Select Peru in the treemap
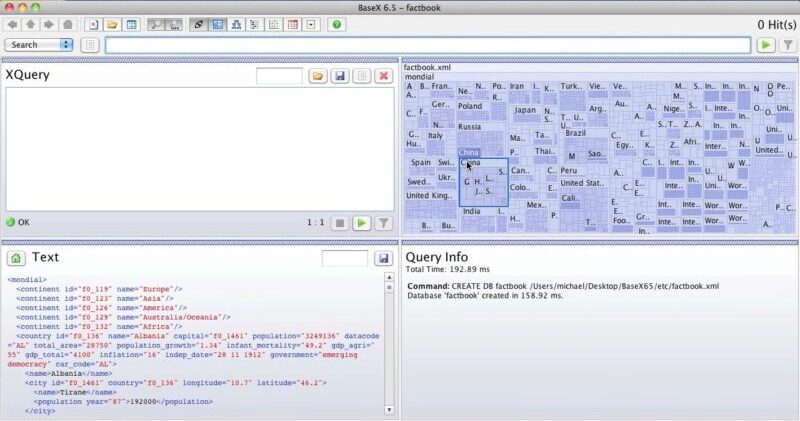The height and width of the screenshot is (421, 800). [569, 171]
